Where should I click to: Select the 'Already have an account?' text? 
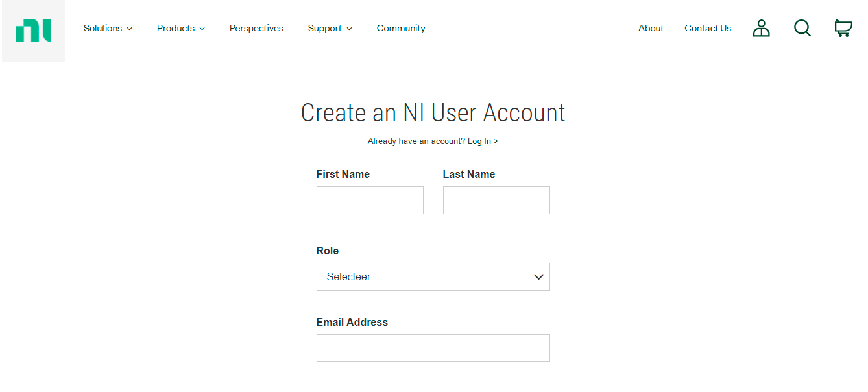[416, 141]
